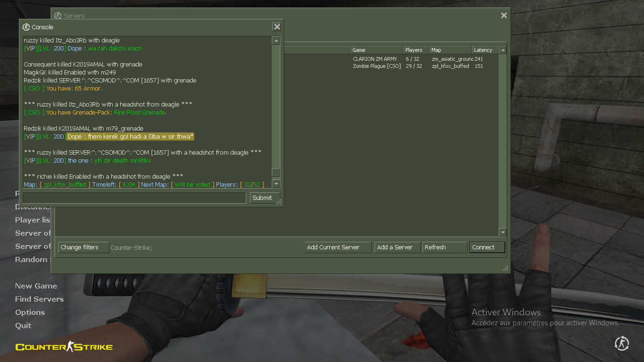Viewport: 644px width, 362px height.
Task: Sort server list by Latency column
Action: pos(485,50)
